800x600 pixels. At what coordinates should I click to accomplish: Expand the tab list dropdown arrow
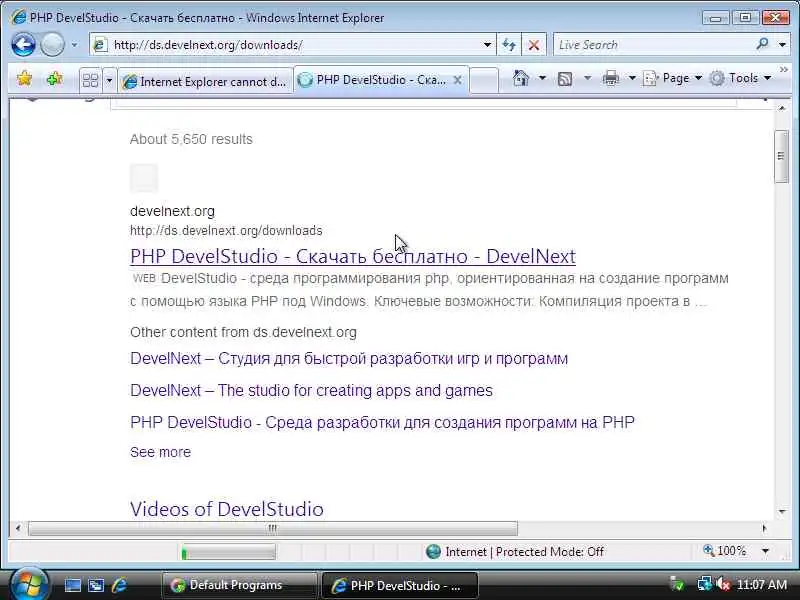(x=109, y=80)
